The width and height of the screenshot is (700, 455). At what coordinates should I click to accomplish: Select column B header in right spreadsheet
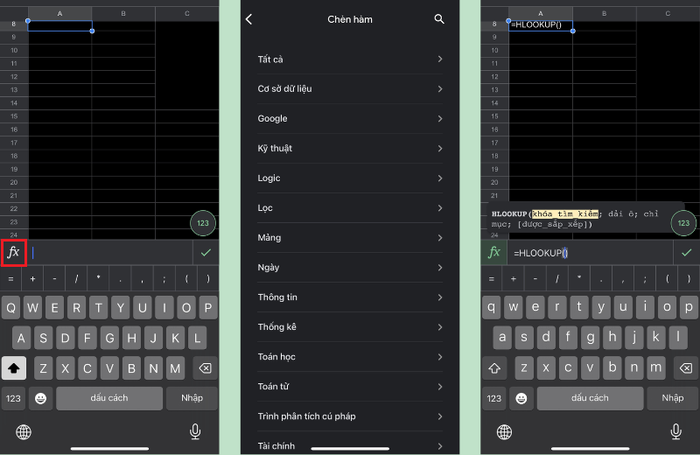coord(604,13)
